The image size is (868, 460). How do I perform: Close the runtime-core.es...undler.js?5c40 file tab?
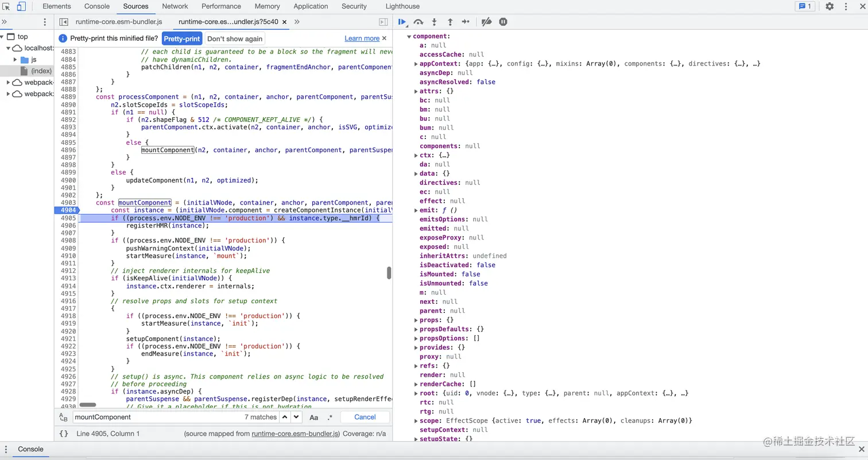pos(285,22)
